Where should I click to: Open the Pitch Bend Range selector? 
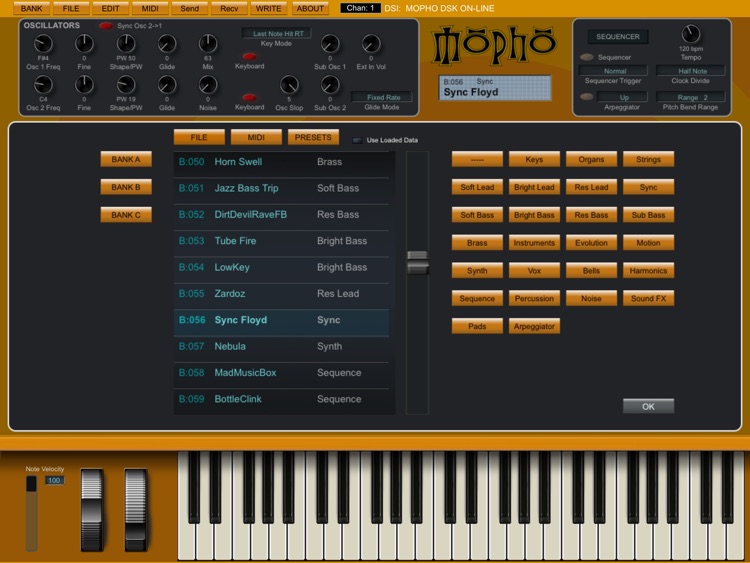tap(691, 97)
